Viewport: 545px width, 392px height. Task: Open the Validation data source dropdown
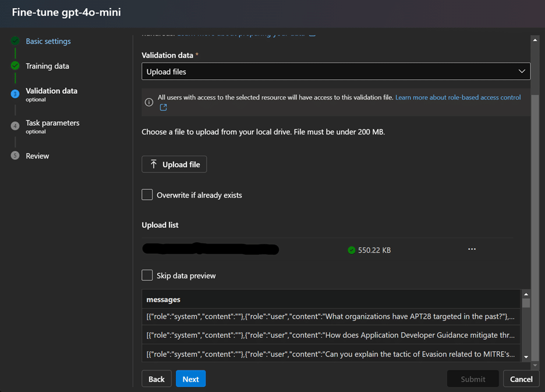pos(335,71)
